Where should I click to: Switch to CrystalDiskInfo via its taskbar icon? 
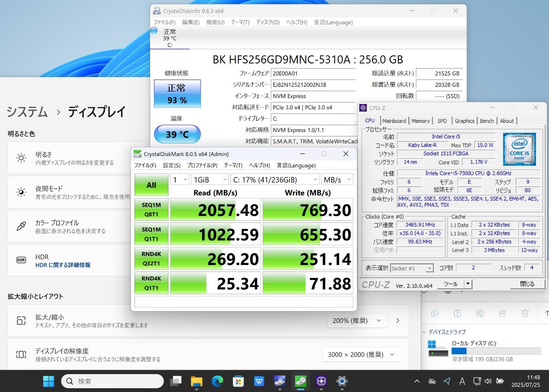pos(280,381)
